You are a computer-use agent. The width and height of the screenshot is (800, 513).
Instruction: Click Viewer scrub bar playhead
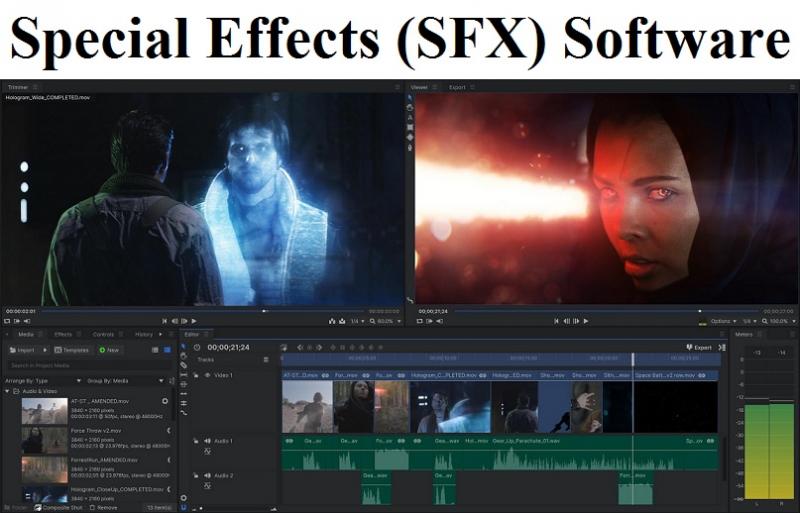tap(699, 310)
